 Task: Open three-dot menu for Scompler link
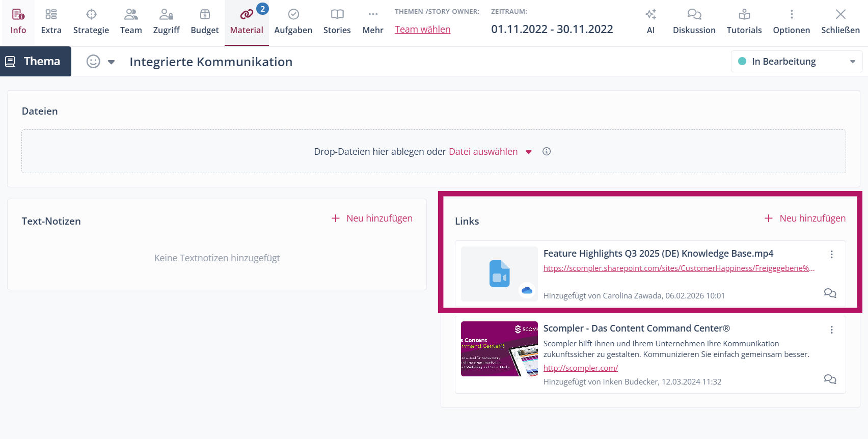[x=831, y=330]
